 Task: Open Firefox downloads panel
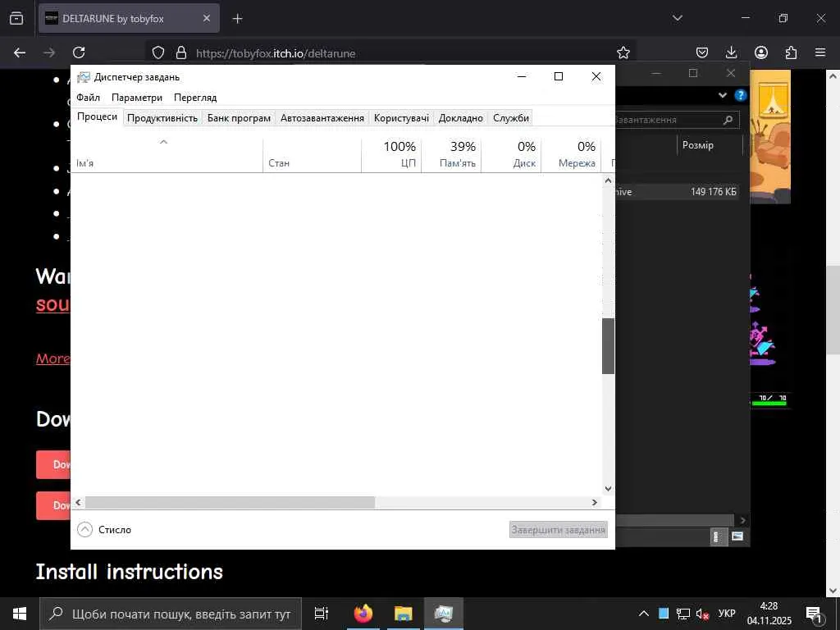tap(731, 52)
